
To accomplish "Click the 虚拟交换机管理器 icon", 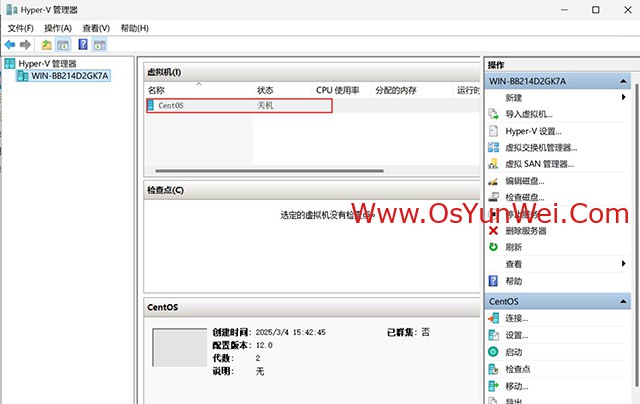I will [x=493, y=147].
